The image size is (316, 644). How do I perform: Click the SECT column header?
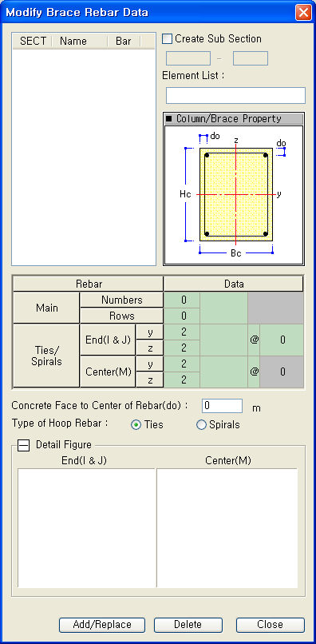[x=33, y=42]
